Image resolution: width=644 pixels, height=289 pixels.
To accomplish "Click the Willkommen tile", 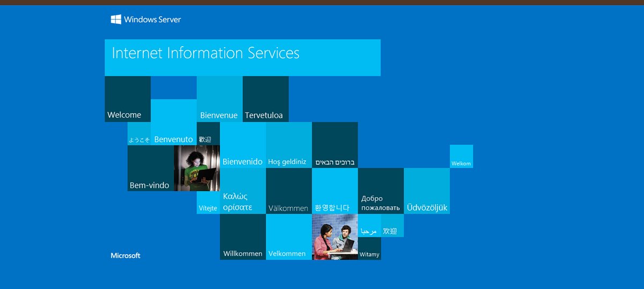I will tap(243, 237).
